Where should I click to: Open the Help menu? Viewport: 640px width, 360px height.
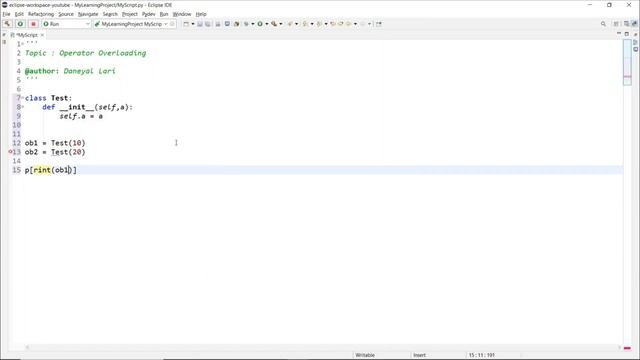click(201, 14)
